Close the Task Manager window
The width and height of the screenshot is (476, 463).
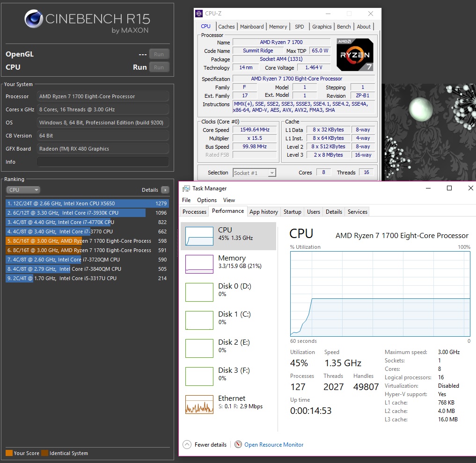pyautogui.click(x=470, y=188)
